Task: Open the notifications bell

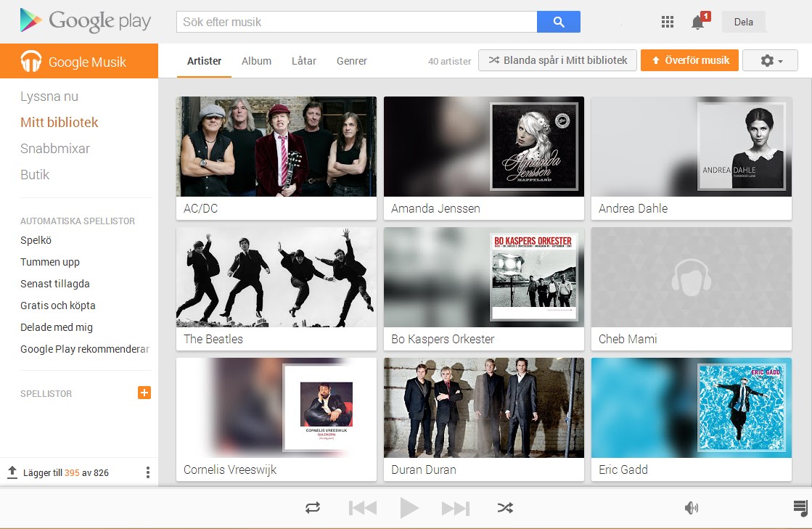Action: (697, 22)
